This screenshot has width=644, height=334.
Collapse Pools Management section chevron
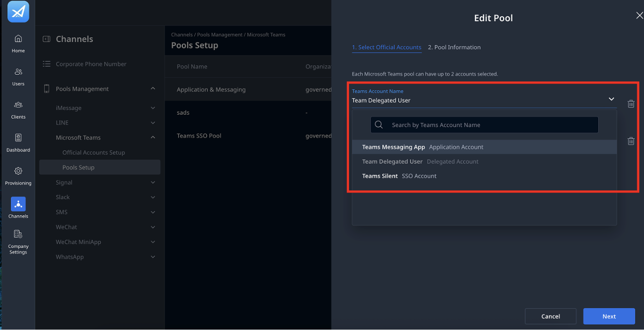pos(153,89)
